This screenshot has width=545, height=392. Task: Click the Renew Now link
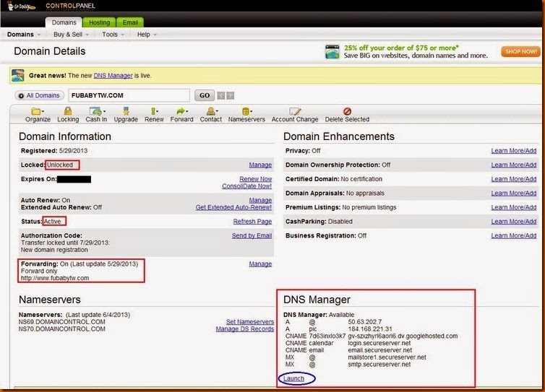255,179
